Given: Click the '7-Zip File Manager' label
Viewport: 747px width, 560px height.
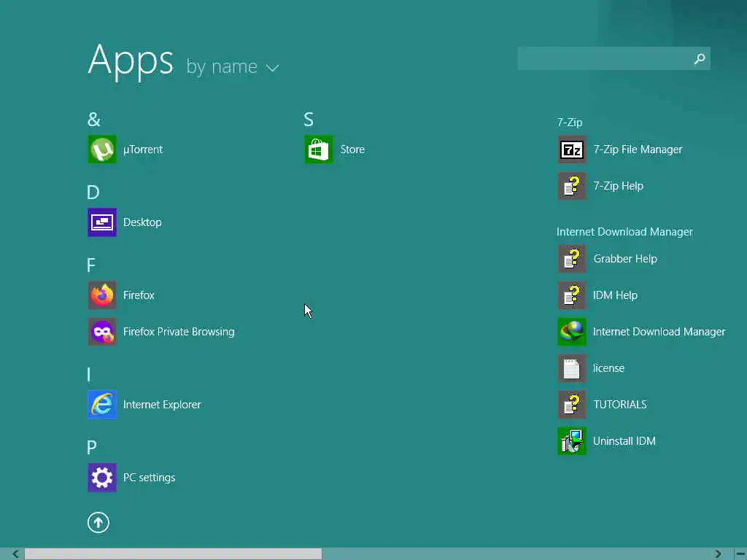Looking at the screenshot, I should pyautogui.click(x=638, y=149).
